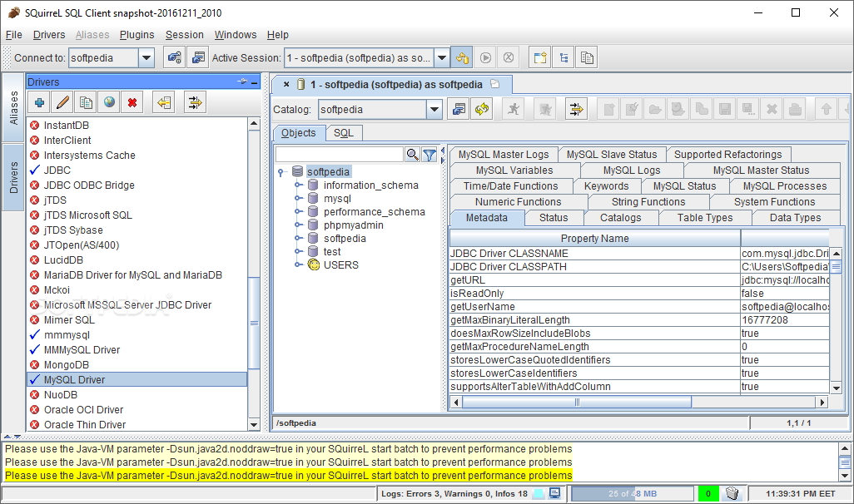Open the Drivers menu
Viewport: 854px width, 504px height.
49,35
